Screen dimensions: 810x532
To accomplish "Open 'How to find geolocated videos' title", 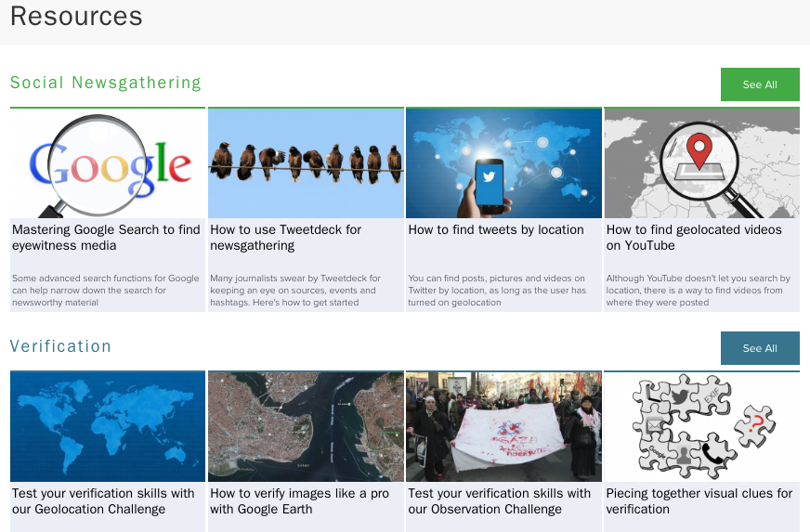I will [694, 238].
